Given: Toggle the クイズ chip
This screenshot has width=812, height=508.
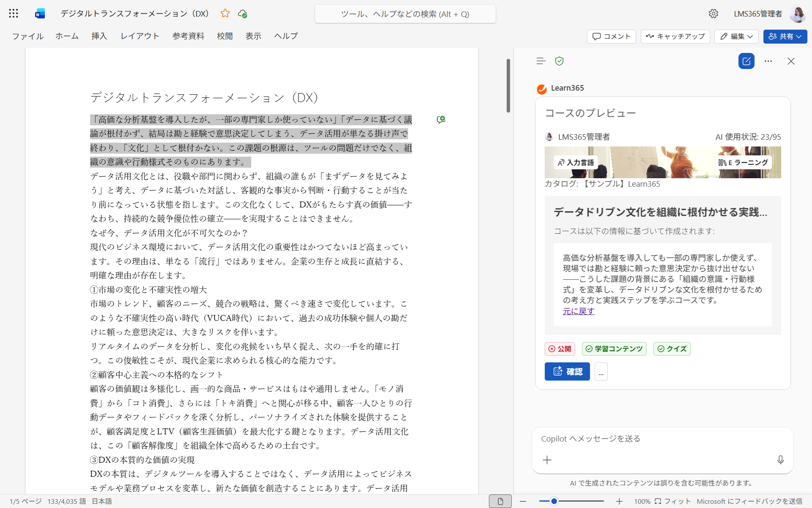Looking at the screenshot, I should (x=672, y=349).
